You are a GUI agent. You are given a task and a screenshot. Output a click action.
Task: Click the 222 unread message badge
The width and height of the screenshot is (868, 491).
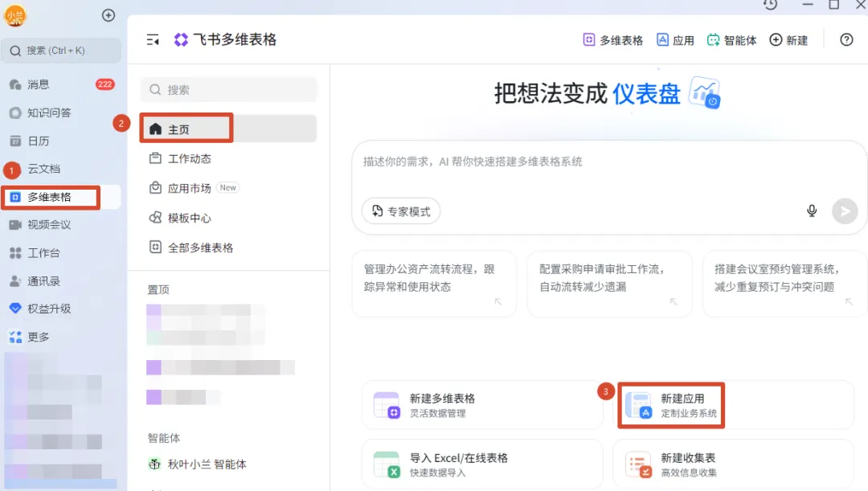104,84
